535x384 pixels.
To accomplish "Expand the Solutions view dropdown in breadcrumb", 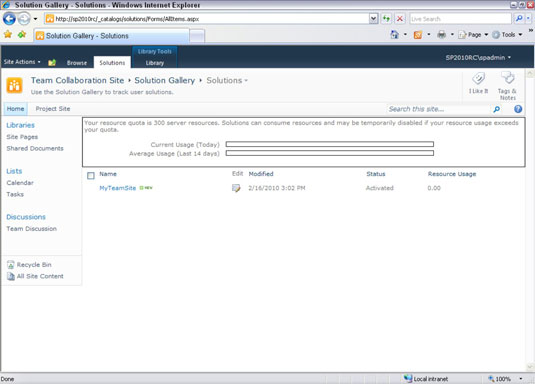I will (246, 81).
